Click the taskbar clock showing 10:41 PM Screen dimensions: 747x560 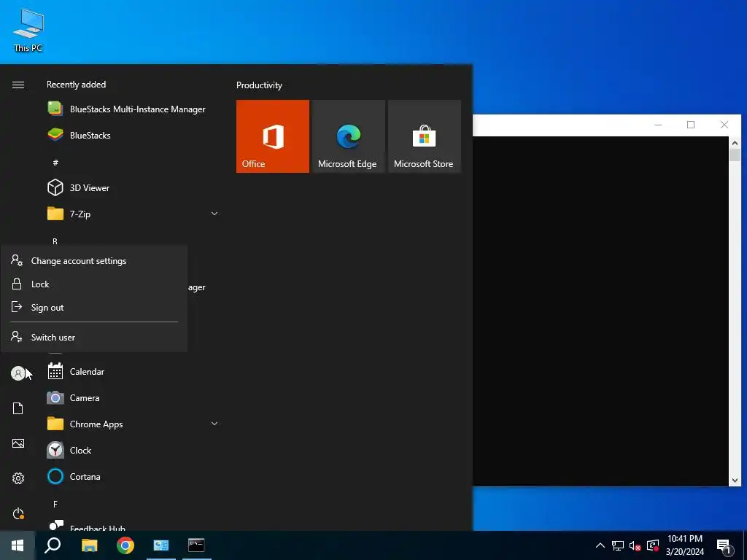pyautogui.click(x=684, y=545)
